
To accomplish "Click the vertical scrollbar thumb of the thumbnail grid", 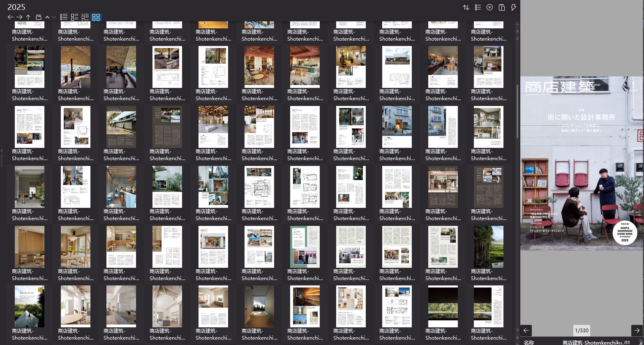I will click(x=517, y=111).
